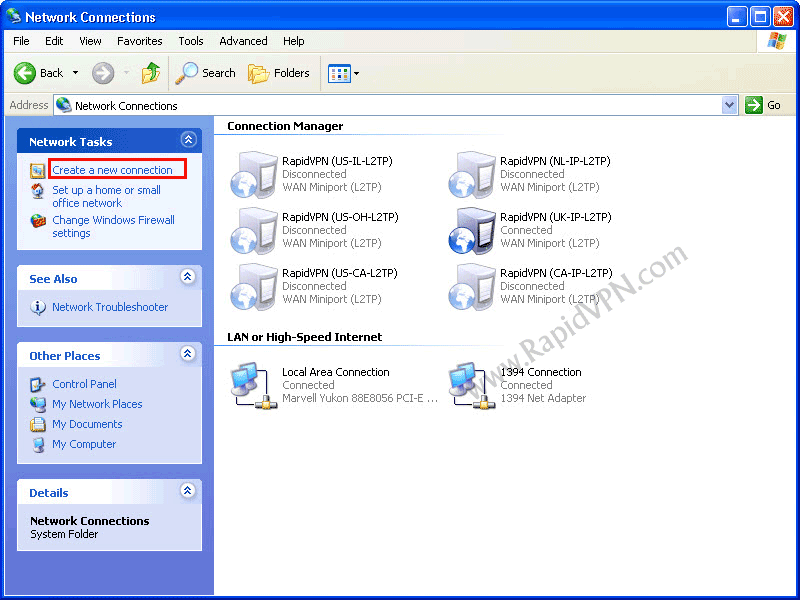This screenshot has height=600, width=800.
Task: Click the Windows Firewall icon
Action: point(38,220)
